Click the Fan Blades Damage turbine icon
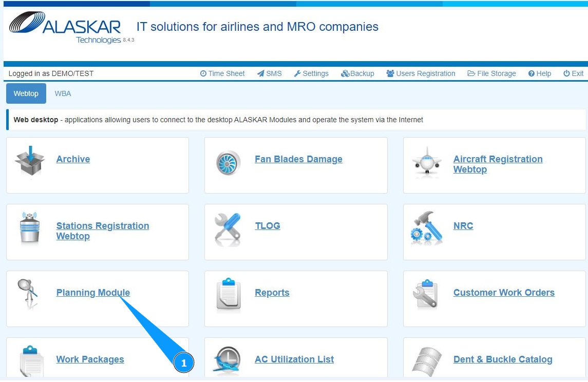 coord(229,163)
